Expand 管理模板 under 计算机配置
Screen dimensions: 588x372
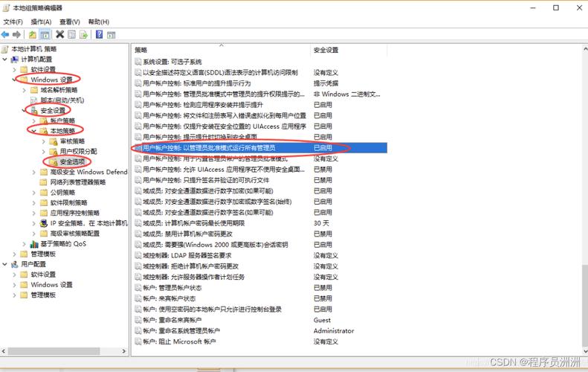point(14,254)
